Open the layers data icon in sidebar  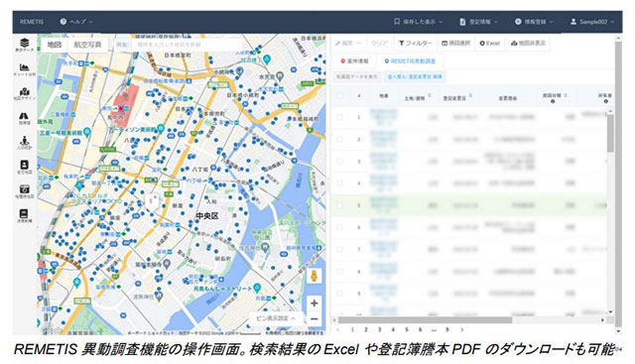[24, 44]
